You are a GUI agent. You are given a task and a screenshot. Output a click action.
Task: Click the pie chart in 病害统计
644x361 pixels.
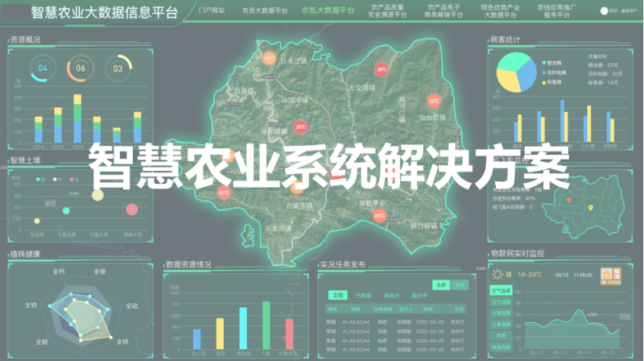pyautogui.click(x=517, y=73)
